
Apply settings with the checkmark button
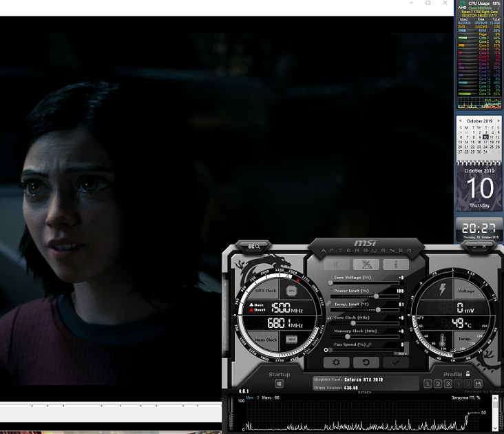[x=396, y=362]
